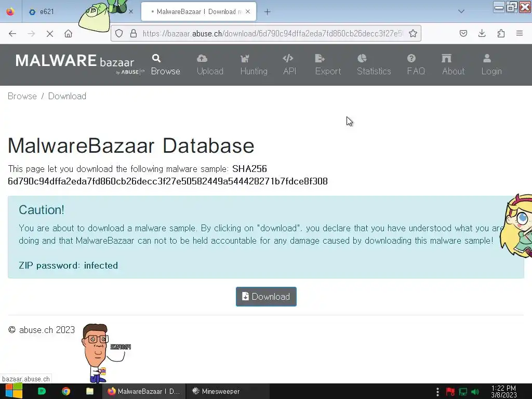This screenshot has width=532, height=399.
Task: Open the About page
Action: click(x=453, y=64)
